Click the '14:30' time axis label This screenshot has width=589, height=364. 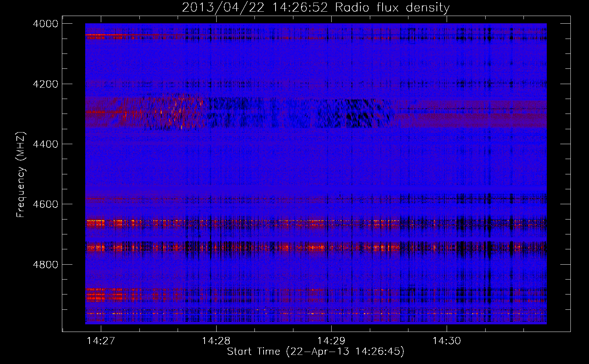447,341
